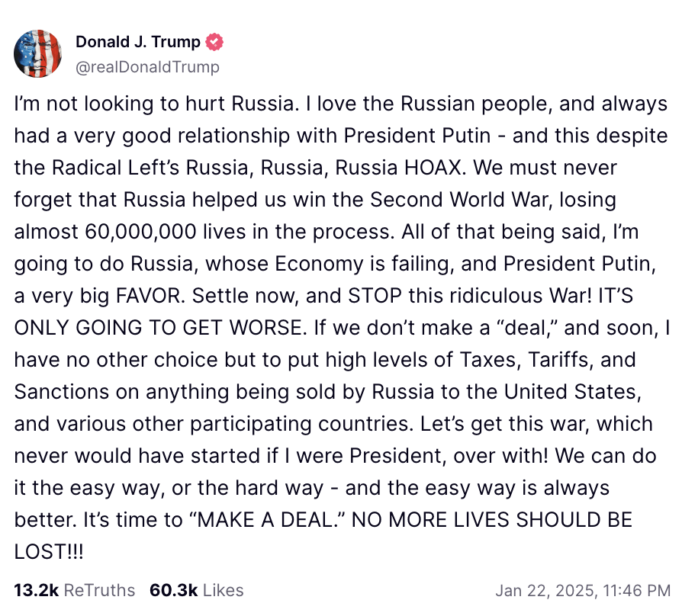Open the @realDonaldTrump handle link
Image resolution: width=682 pixels, height=616 pixels.
click(147, 67)
